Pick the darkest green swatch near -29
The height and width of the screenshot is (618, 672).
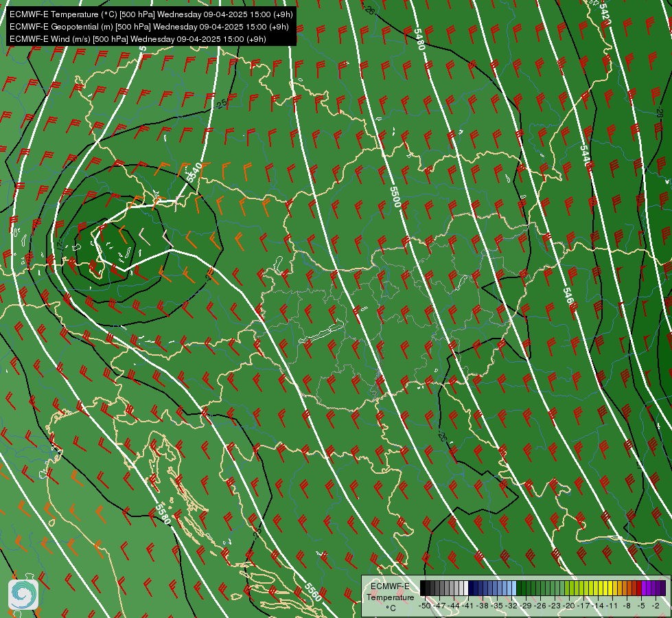pyautogui.click(x=519, y=588)
